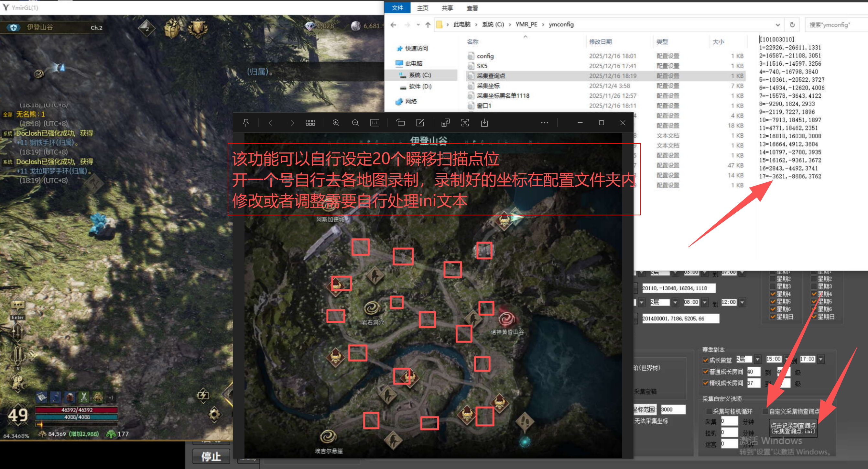Select the 采集坐标 file in list

488,86
